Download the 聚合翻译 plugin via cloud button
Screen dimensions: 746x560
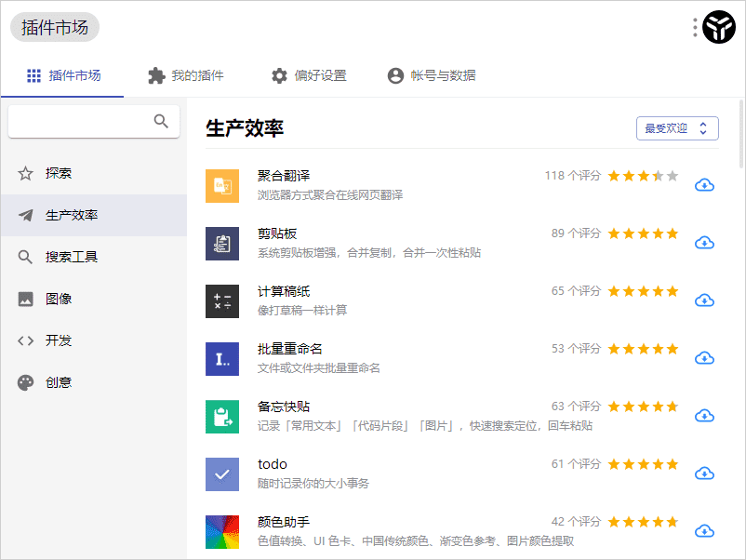704,185
